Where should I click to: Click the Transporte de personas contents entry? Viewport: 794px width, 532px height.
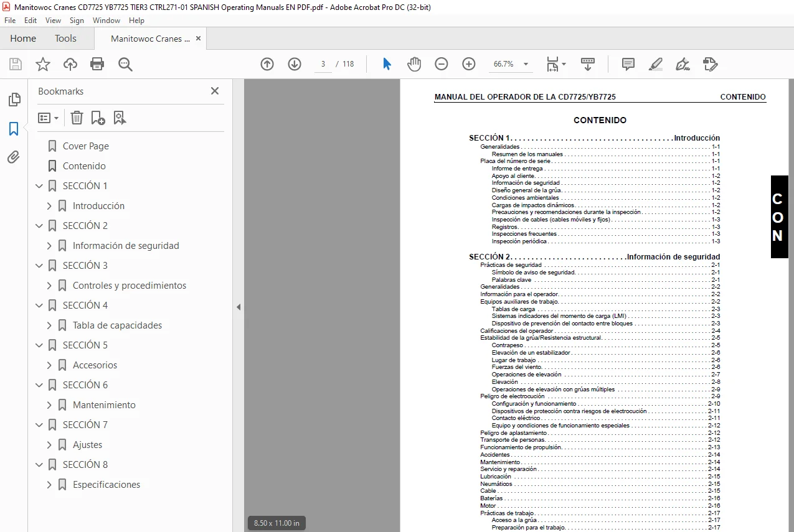click(513, 440)
